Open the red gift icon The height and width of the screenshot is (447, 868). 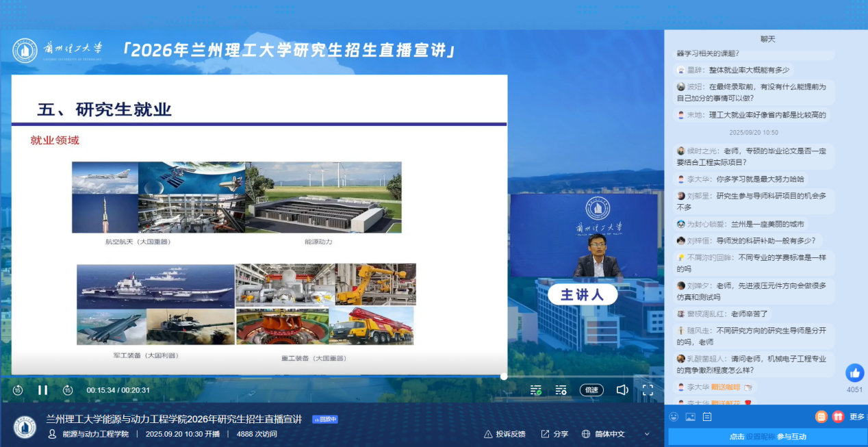click(x=837, y=416)
